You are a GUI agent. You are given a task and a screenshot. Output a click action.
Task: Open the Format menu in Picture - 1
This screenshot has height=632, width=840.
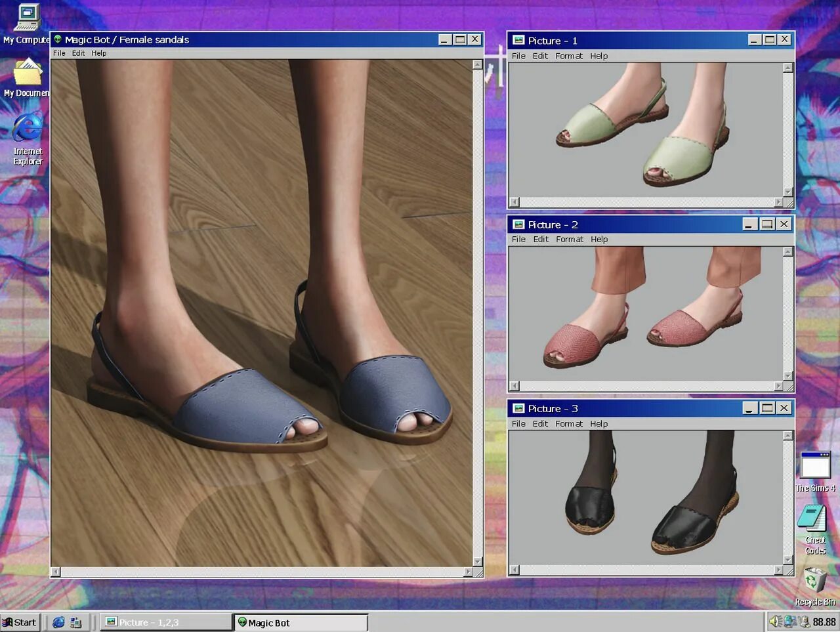tap(569, 56)
